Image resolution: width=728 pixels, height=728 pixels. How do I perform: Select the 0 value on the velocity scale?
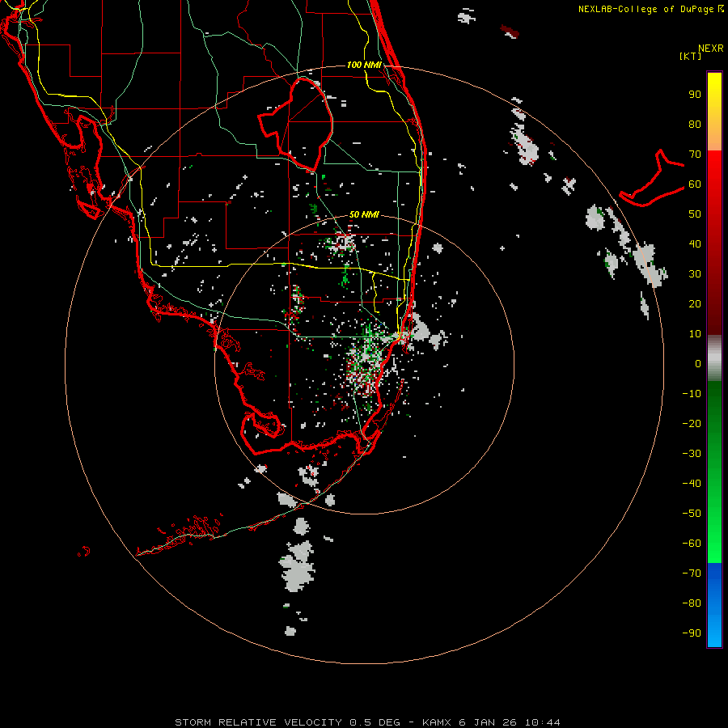pyautogui.click(x=698, y=364)
